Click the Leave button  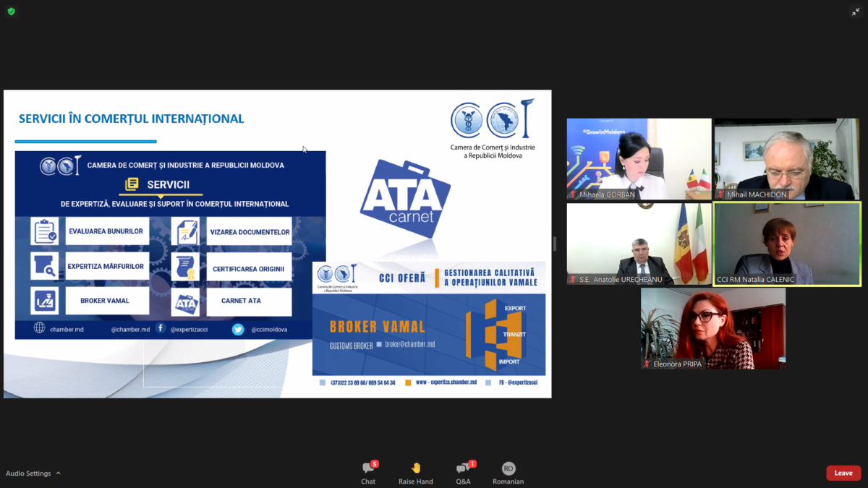843,473
